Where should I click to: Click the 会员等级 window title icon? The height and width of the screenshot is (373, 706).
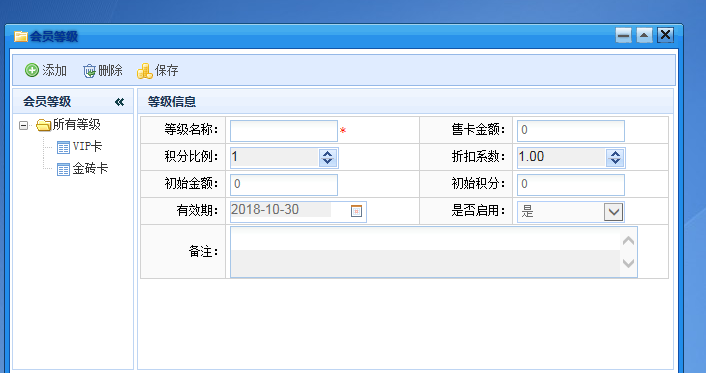(21, 36)
